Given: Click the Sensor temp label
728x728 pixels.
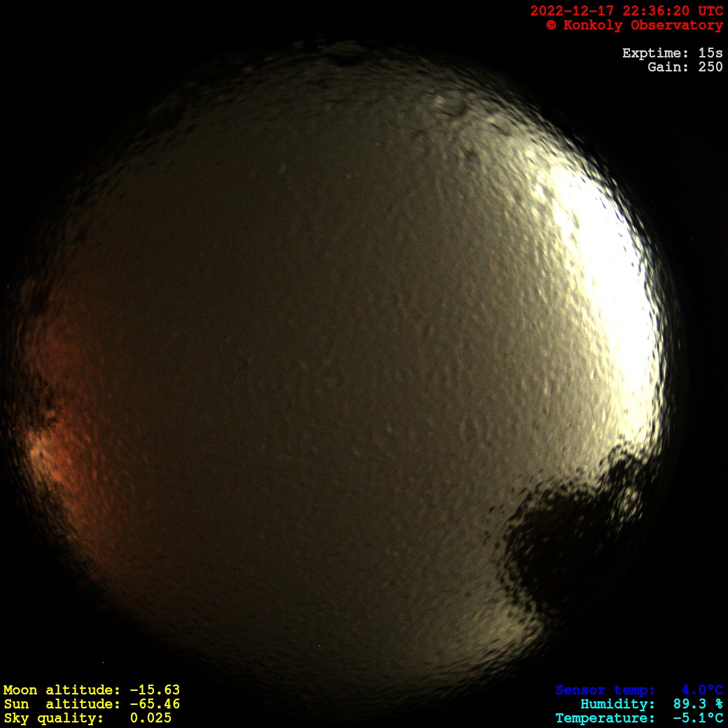Looking at the screenshot, I should click(605, 690).
